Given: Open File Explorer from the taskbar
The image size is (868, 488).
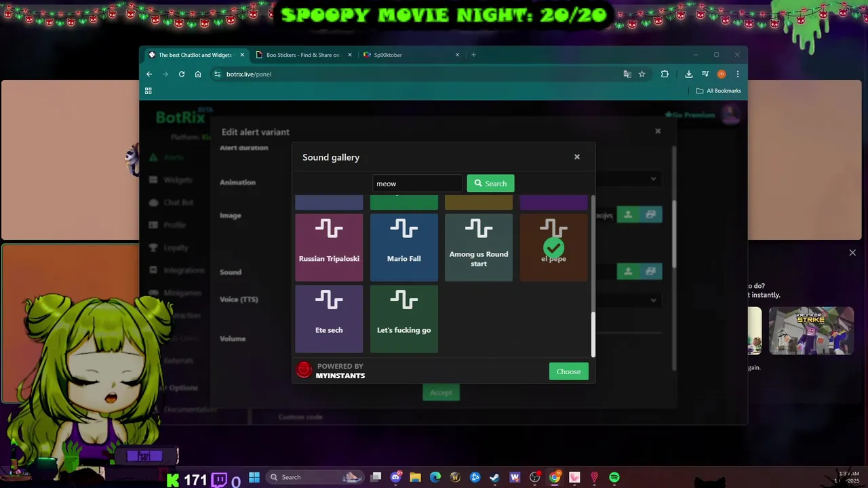Looking at the screenshot, I should (416, 477).
